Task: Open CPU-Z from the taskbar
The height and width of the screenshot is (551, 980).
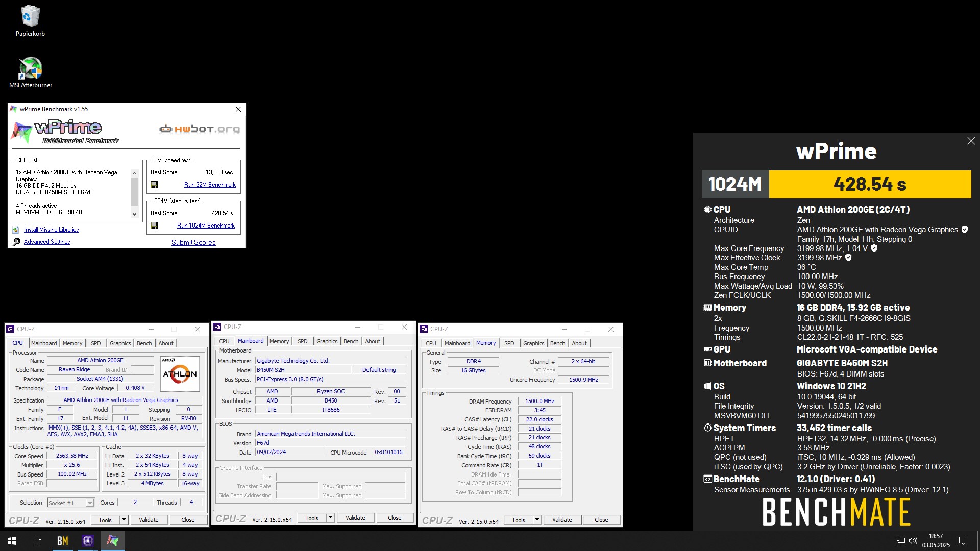Action: coord(87,541)
